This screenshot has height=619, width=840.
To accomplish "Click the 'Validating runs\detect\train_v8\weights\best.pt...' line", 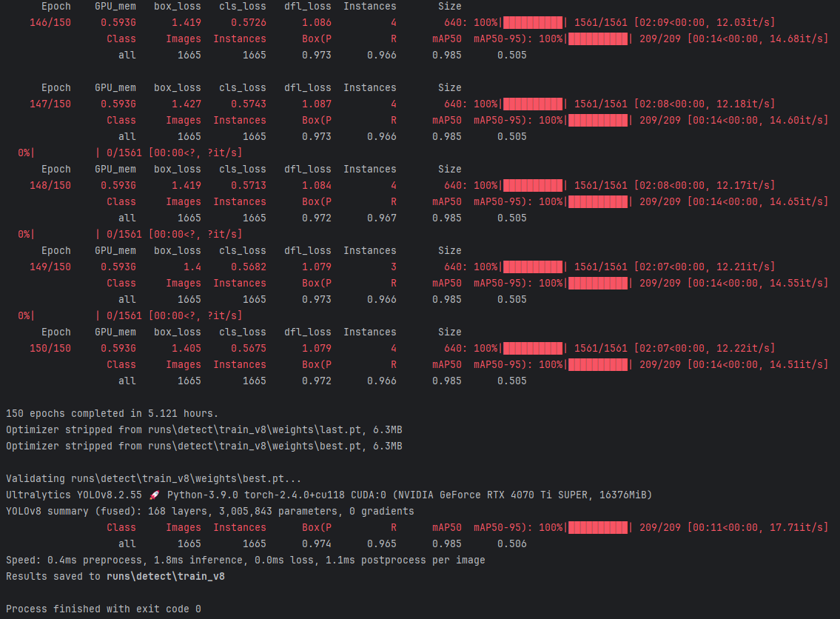I will click(x=154, y=478).
